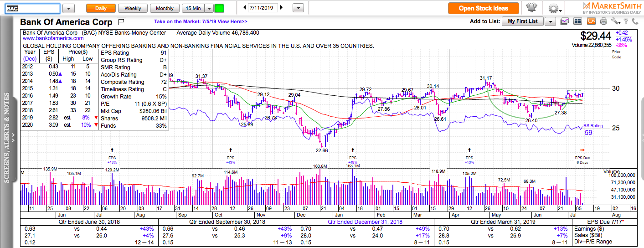
Task: Switch to the grid layout icon
Action: coord(578,21)
